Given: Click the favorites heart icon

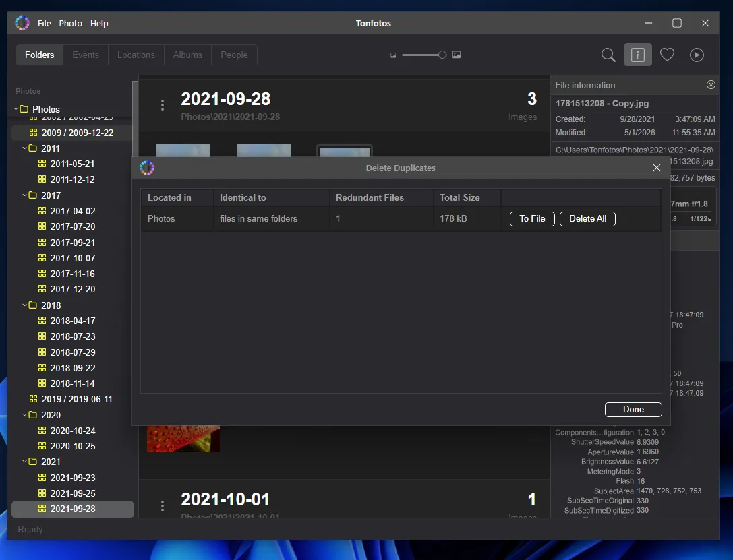Looking at the screenshot, I should tap(667, 55).
